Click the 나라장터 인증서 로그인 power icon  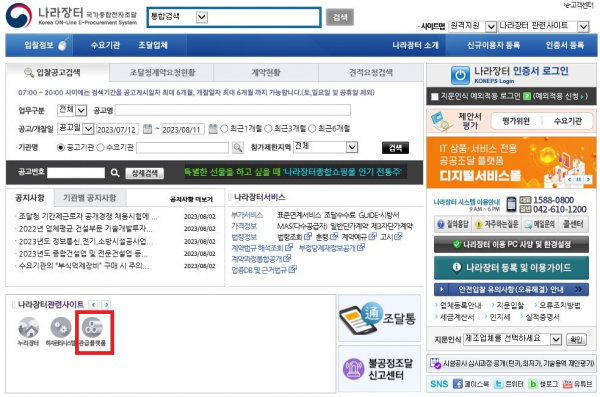pos(460,75)
